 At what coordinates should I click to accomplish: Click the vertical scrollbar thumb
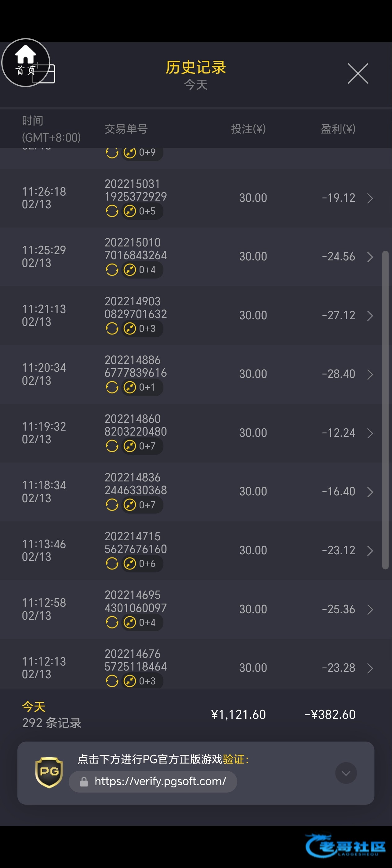385,410
